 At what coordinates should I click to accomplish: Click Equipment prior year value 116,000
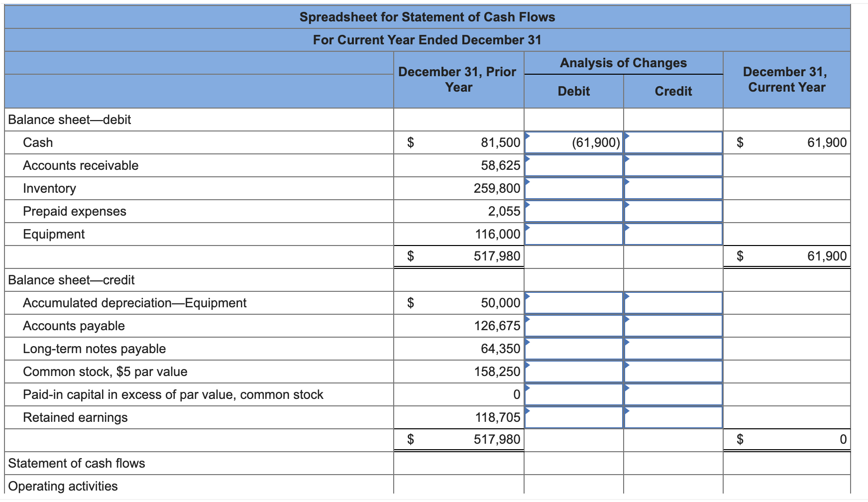(x=497, y=234)
